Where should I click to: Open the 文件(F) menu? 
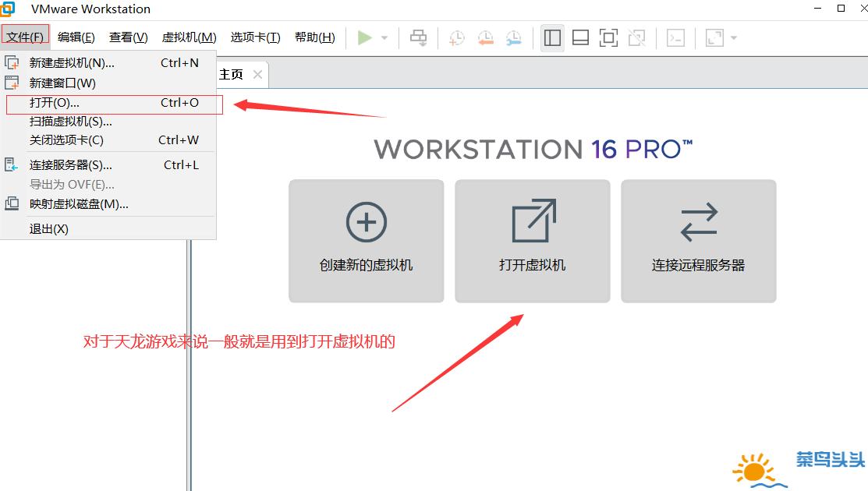point(25,37)
